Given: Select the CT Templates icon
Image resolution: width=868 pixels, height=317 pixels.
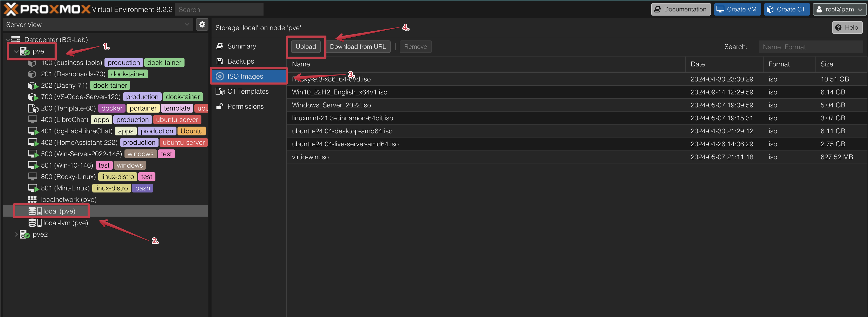Looking at the screenshot, I should coord(220,91).
